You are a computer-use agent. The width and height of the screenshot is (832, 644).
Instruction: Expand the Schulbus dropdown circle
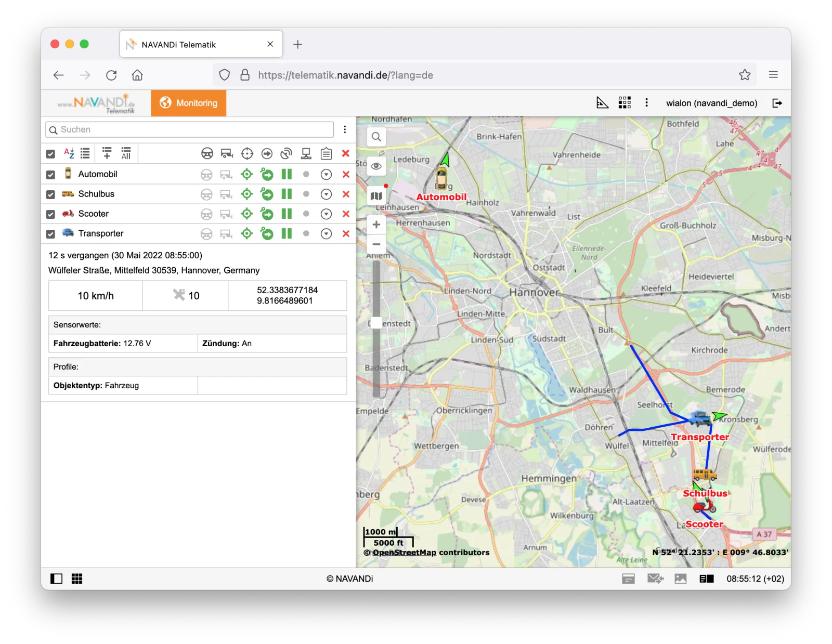point(326,194)
